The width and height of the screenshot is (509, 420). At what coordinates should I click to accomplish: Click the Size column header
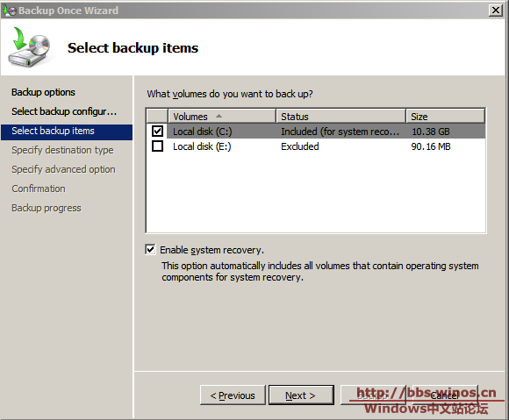446,116
